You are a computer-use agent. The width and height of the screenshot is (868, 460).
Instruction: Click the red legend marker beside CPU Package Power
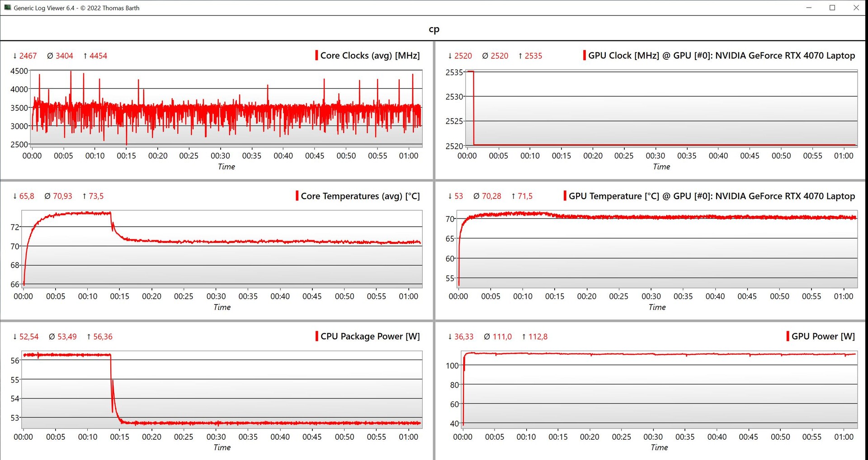[x=316, y=336]
